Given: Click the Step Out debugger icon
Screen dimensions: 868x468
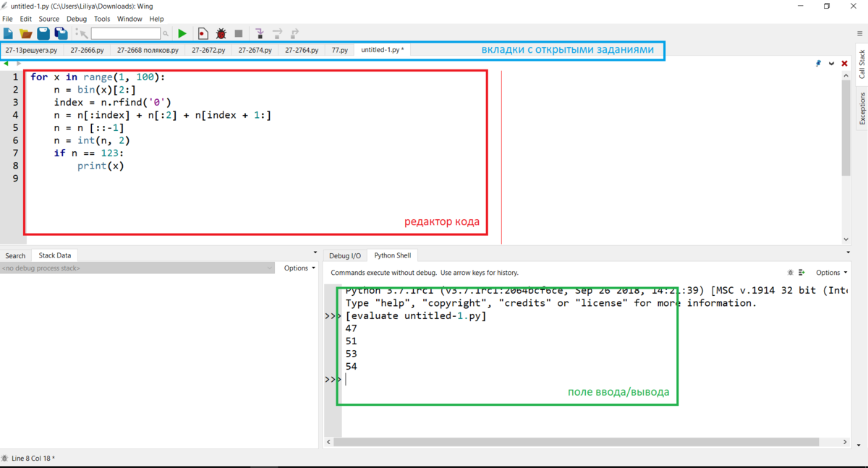Looking at the screenshot, I should (x=294, y=33).
